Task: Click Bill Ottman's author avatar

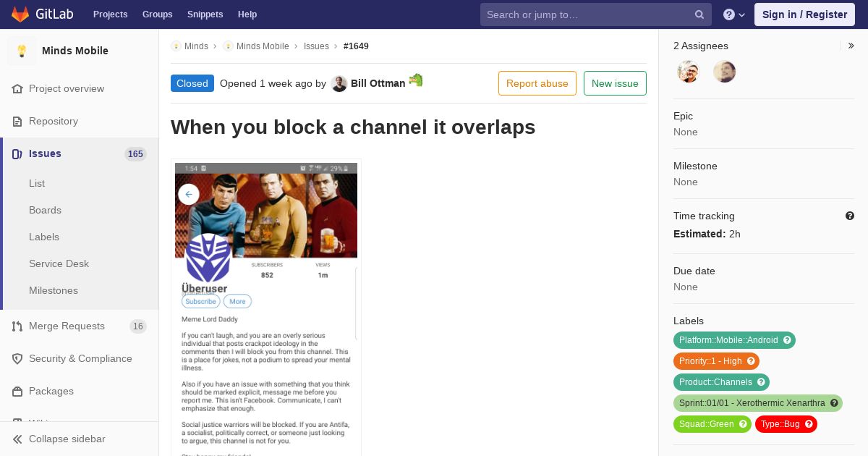Action: click(339, 84)
